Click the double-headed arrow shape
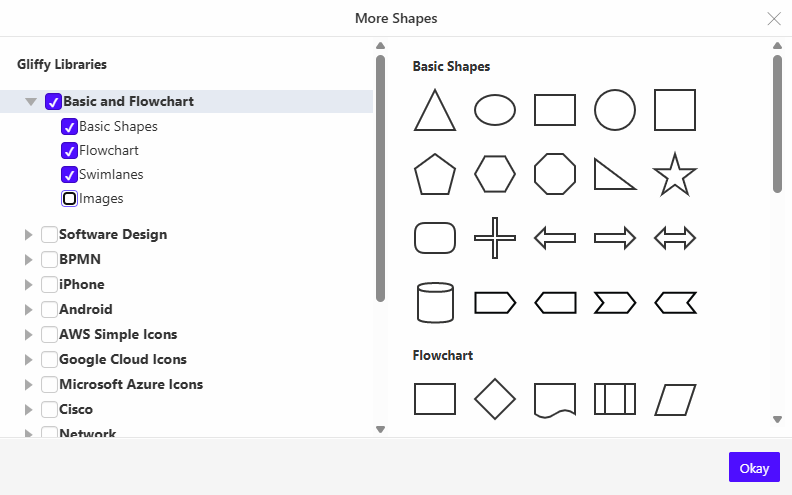Viewport: 792px width, 495px height. (x=675, y=238)
